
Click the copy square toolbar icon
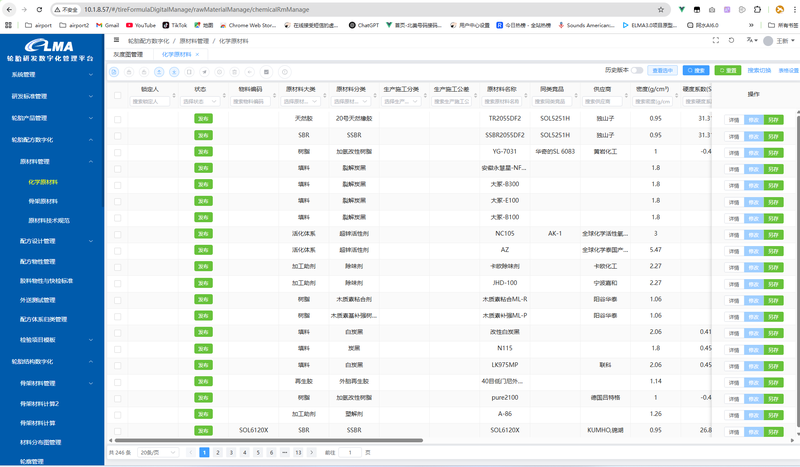coord(189,72)
